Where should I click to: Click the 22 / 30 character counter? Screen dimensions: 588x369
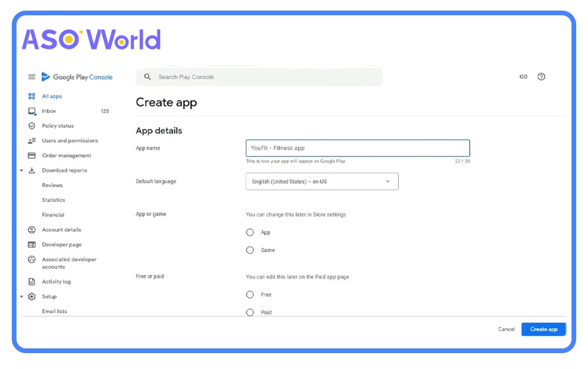463,161
